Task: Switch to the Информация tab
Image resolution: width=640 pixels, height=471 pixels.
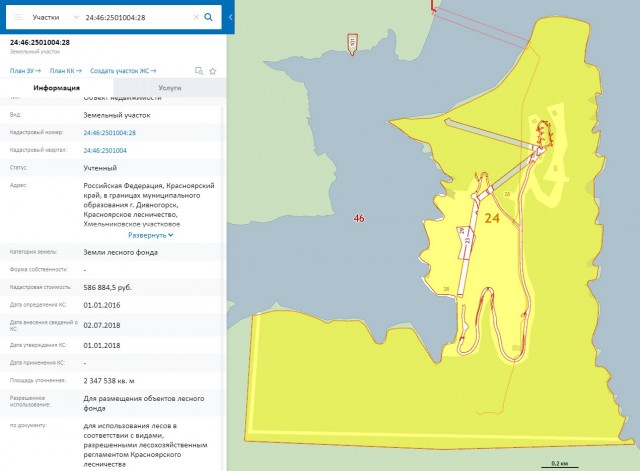Action: pos(56,88)
